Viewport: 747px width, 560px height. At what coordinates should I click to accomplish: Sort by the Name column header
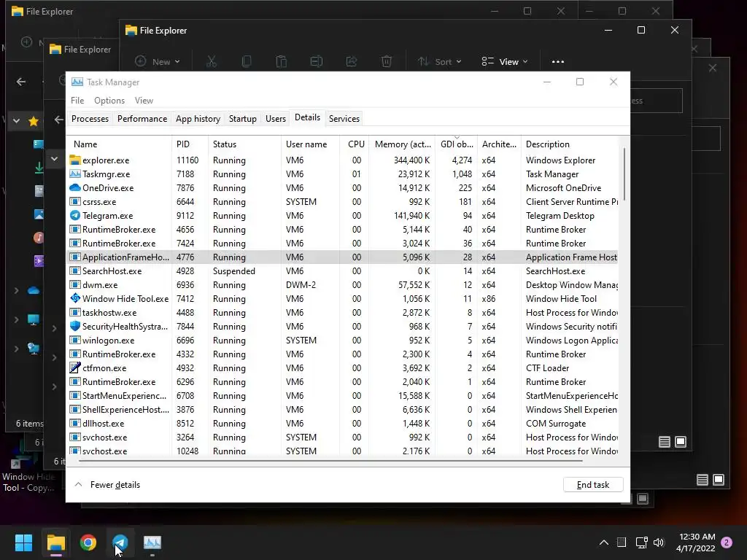point(119,144)
